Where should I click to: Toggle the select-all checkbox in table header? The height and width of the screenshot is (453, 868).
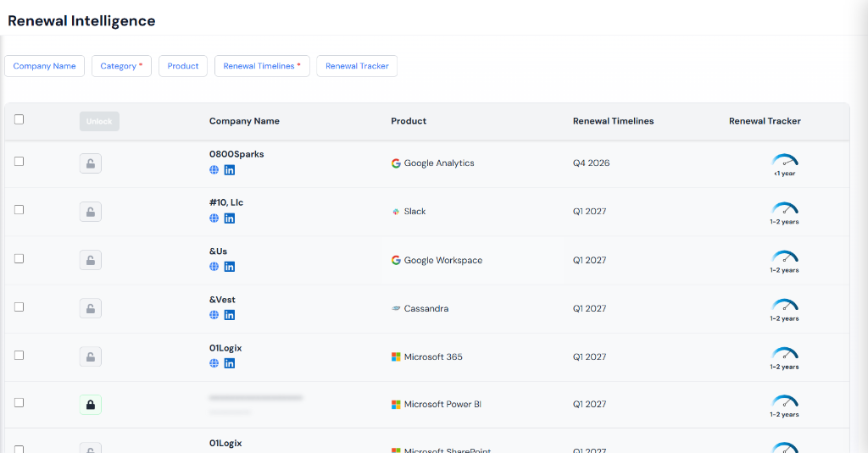(19, 119)
